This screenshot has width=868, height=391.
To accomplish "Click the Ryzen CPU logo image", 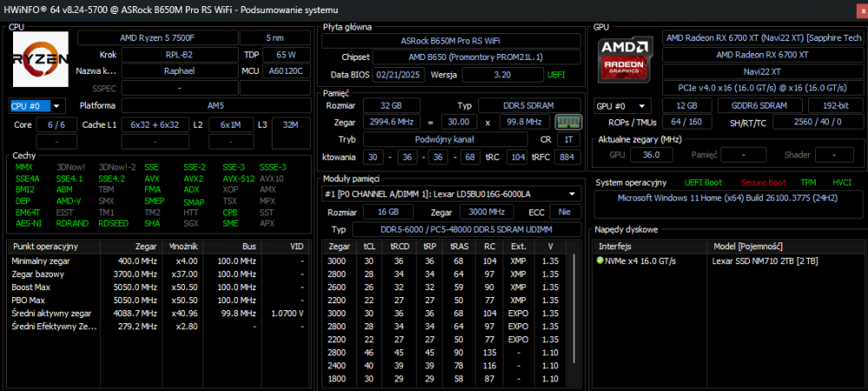I will pos(41,59).
